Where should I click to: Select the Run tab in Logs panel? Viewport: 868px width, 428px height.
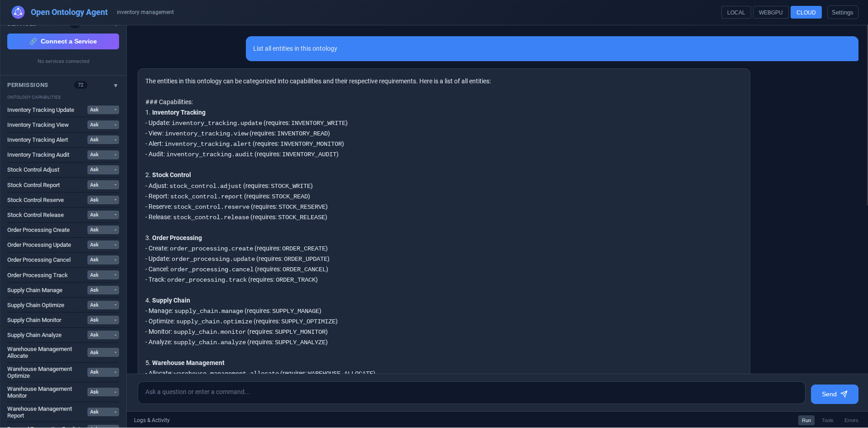coord(806,420)
